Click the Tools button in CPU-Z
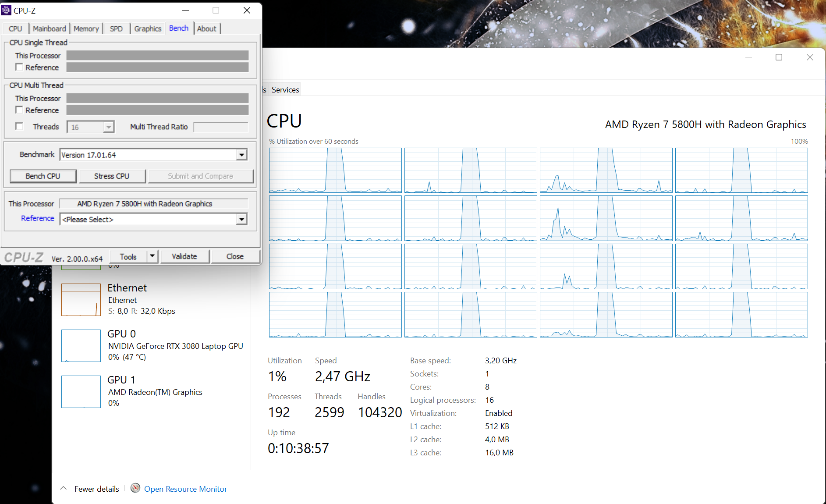Image resolution: width=826 pixels, height=504 pixels. point(128,256)
